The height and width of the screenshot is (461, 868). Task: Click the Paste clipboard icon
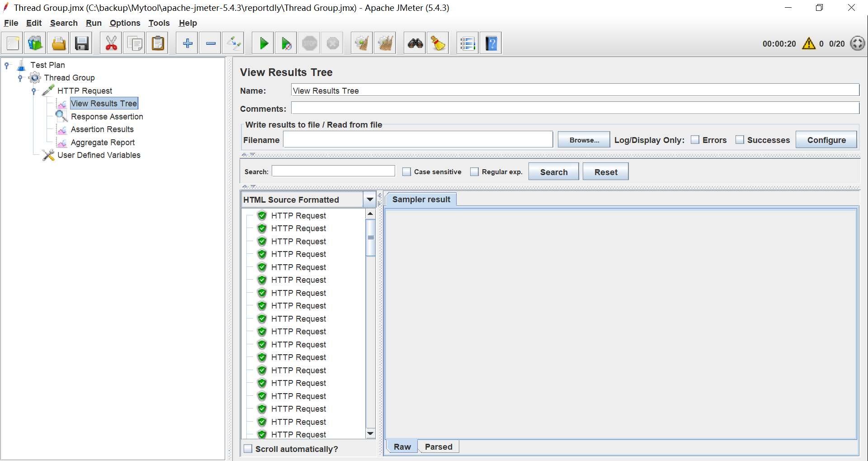[158, 43]
